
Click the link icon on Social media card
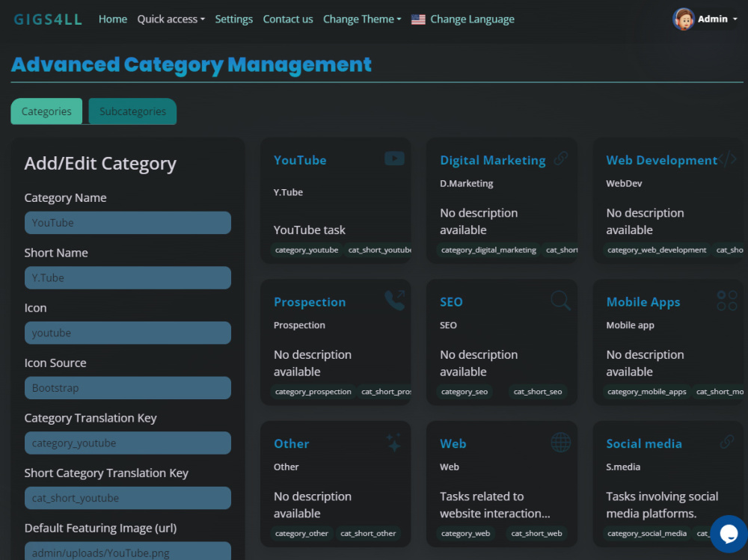727,442
